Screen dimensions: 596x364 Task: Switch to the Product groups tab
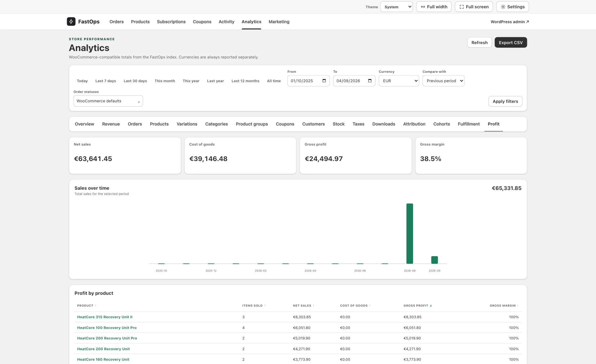(252, 124)
